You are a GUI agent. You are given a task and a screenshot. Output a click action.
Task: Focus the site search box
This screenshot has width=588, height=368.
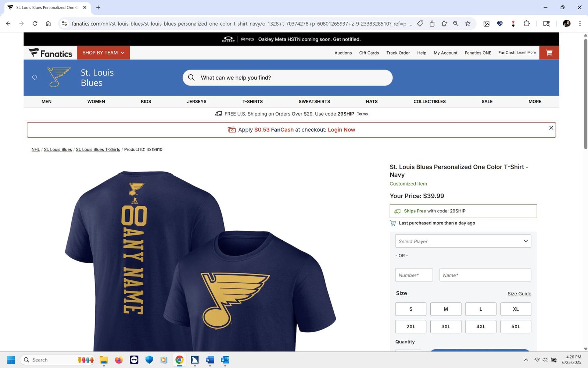(287, 78)
